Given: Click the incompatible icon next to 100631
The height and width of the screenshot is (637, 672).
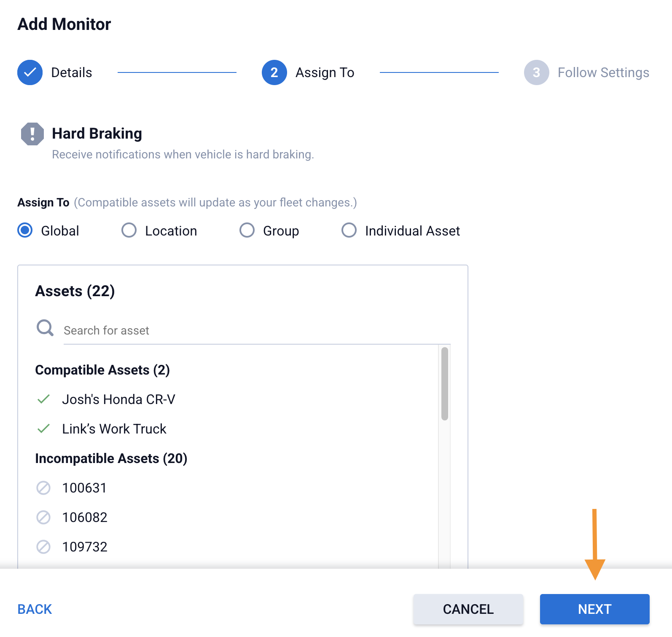Looking at the screenshot, I should [43, 488].
